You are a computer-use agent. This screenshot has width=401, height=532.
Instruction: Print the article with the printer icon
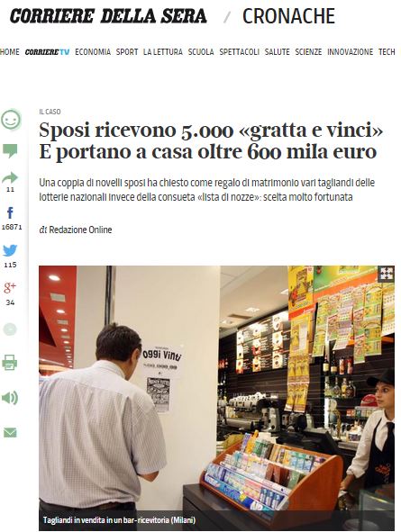(x=10, y=363)
